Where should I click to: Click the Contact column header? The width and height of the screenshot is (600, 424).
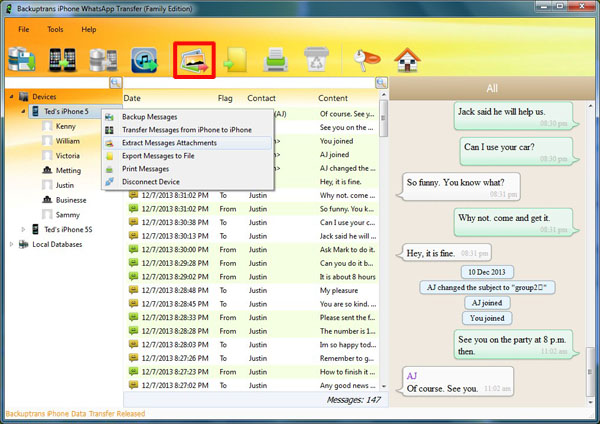click(x=261, y=98)
